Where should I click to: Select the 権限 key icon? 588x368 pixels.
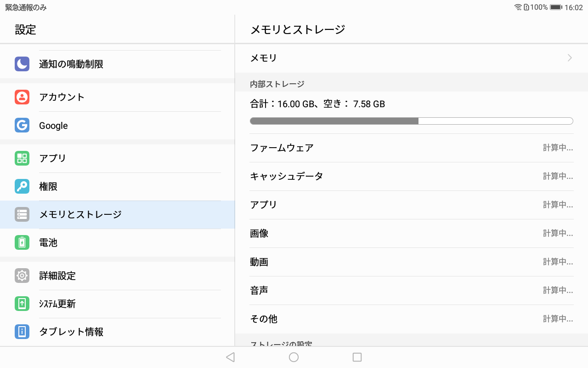(x=22, y=186)
